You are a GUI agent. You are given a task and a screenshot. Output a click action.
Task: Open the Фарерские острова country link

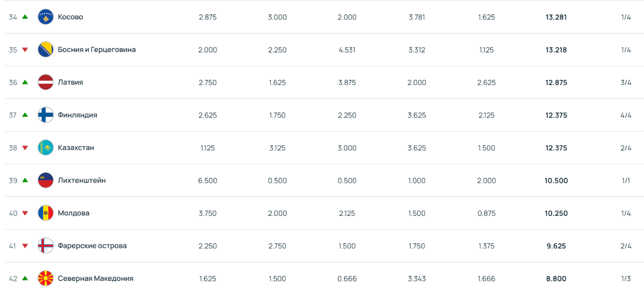92,246
